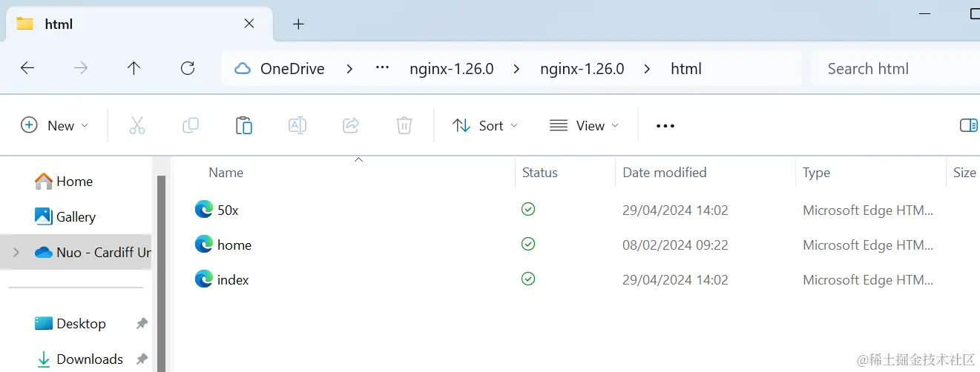Click the Rename icon in toolbar
The image size is (980, 372).
tap(297, 125)
